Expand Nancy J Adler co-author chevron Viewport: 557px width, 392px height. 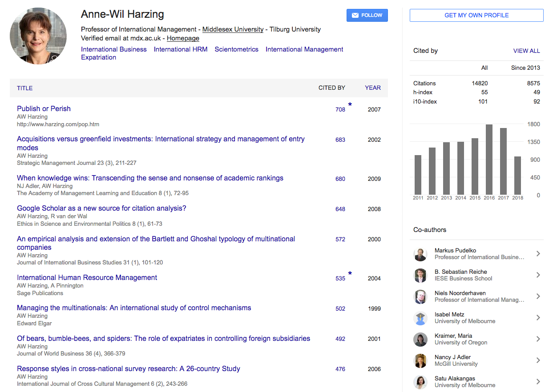(538, 360)
